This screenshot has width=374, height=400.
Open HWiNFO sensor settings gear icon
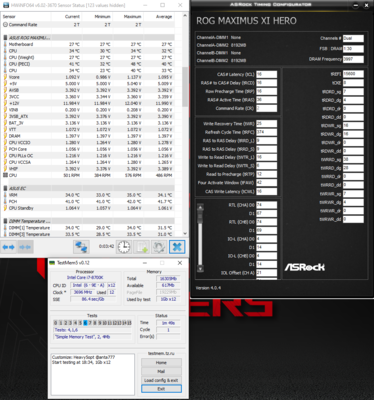click(x=159, y=247)
